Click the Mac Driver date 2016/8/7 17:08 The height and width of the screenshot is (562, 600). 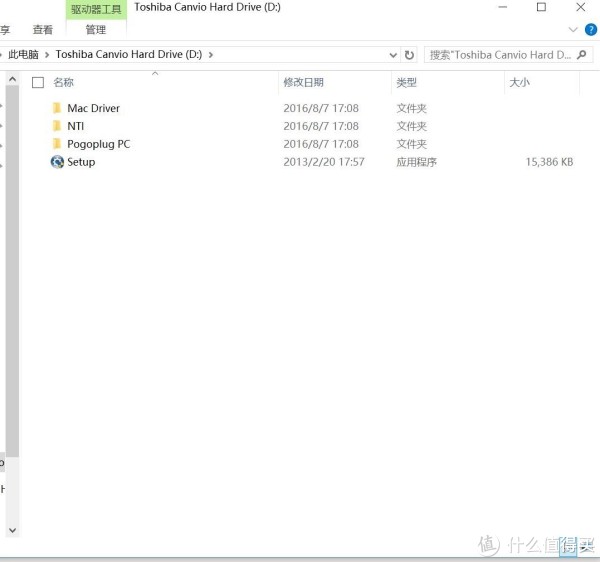(321, 108)
